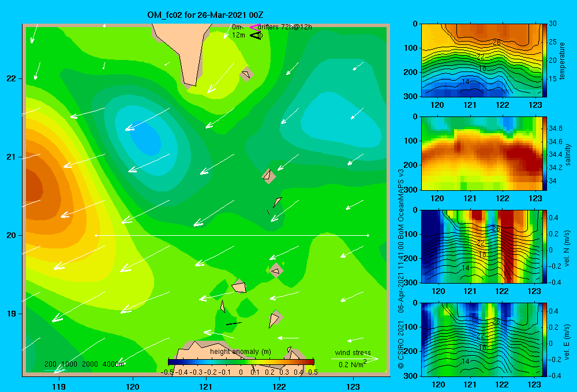Click the '200 1000 2000 4000m' bathymetry legend
577x392 pixels.
click(84, 364)
